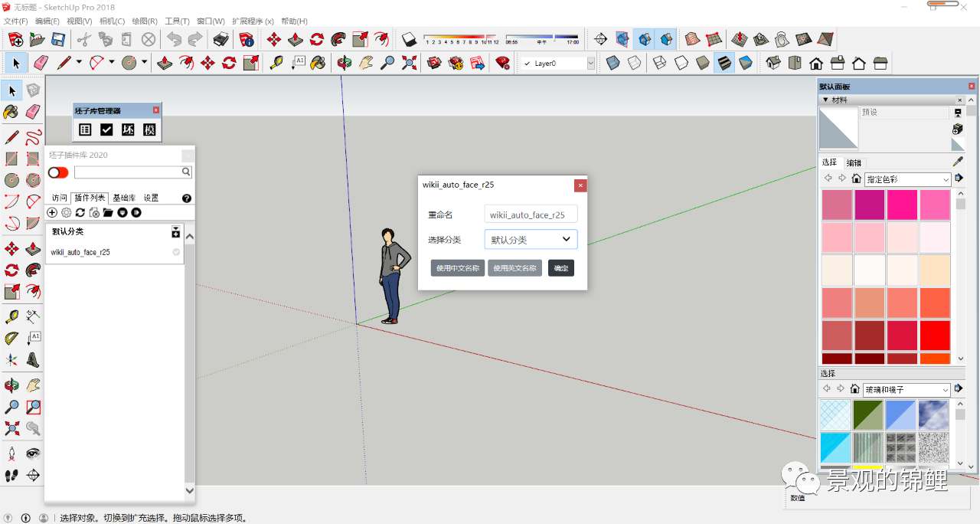Switch to the 编辑 tab in materials panel

pyautogui.click(x=854, y=162)
